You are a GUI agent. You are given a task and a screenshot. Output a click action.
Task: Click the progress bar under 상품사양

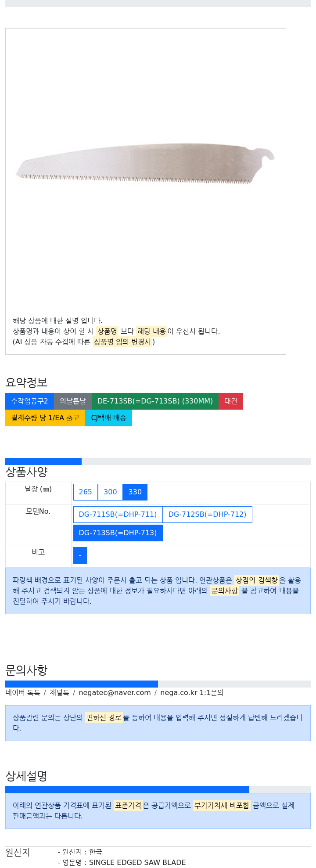point(158,461)
